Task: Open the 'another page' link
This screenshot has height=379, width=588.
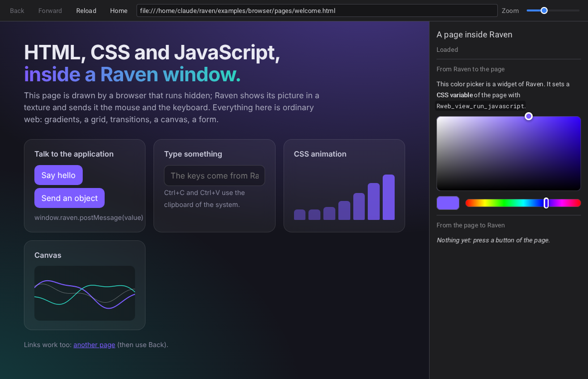Action: point(94,345)
